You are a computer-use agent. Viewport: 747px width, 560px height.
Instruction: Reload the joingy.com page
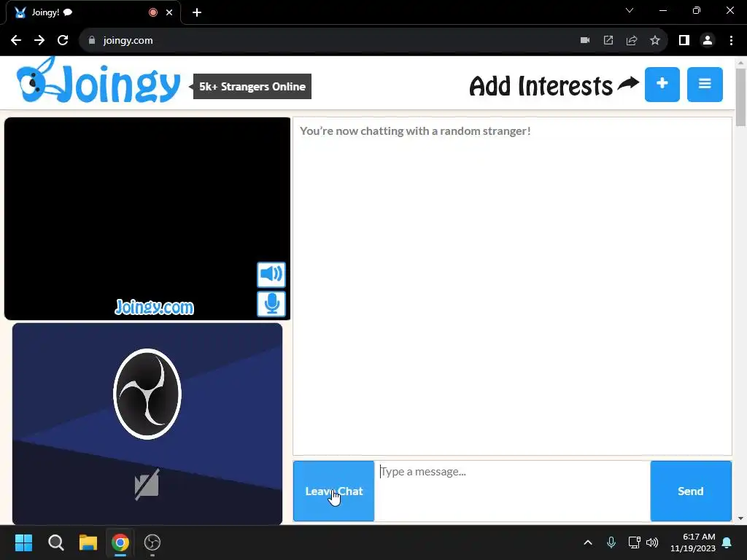[63, 41]
